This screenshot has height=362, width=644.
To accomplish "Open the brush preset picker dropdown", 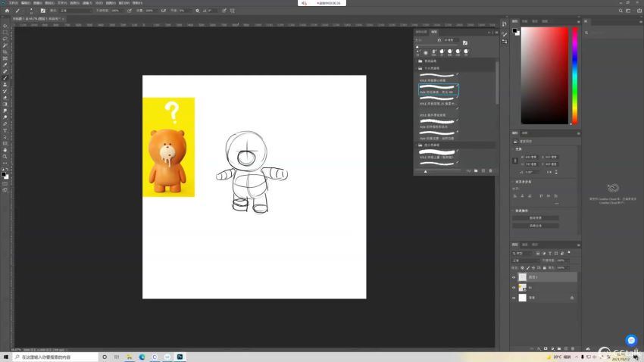I will click(31, 11).
